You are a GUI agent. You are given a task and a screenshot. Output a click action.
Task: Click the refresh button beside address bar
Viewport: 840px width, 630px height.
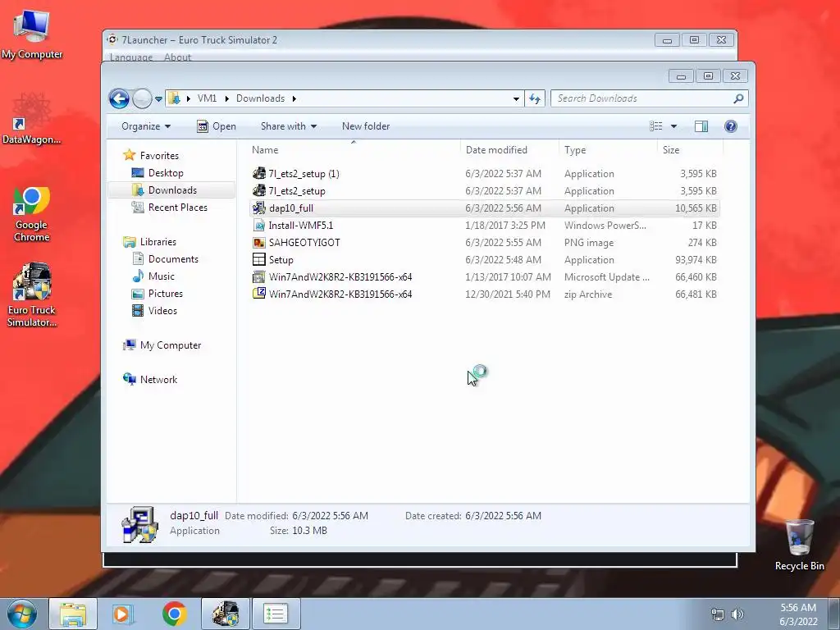pos(535,98)
